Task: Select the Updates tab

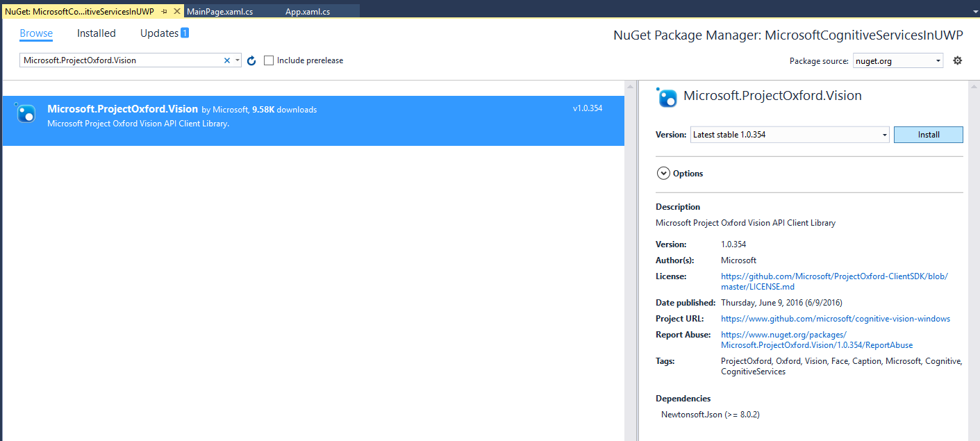Action: click(165, 33)
